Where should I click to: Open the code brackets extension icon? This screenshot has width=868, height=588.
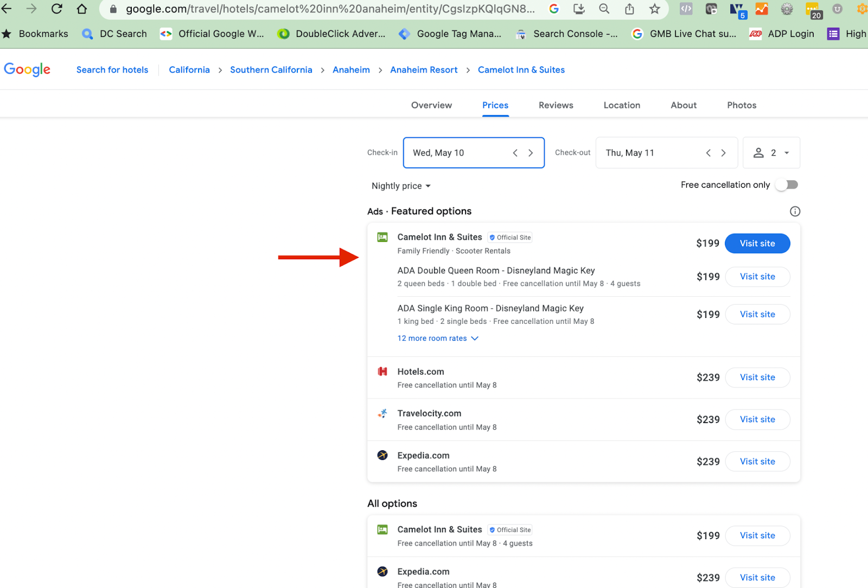pyautogui.click(x=686, y=9)
